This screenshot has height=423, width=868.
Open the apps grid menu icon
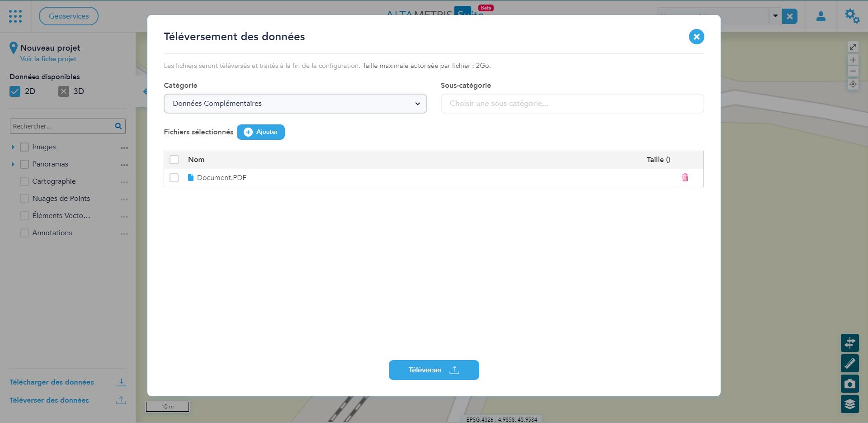(x=15, y=16)
